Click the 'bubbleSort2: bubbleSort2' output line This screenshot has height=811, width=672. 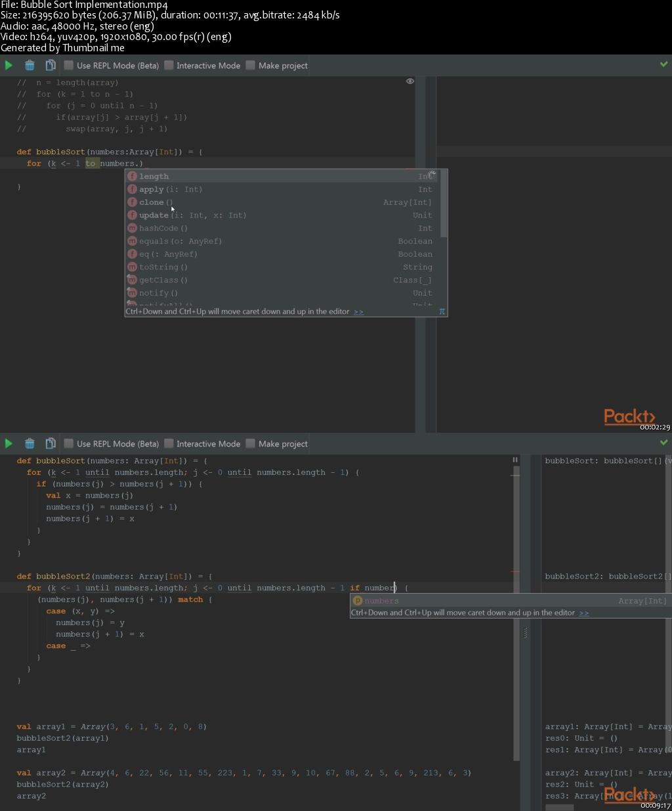tap(608, 576)
